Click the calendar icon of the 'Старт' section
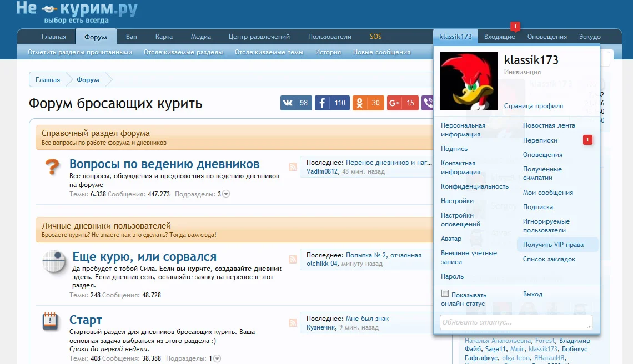The image size is (633, 364). coord(51,322)
